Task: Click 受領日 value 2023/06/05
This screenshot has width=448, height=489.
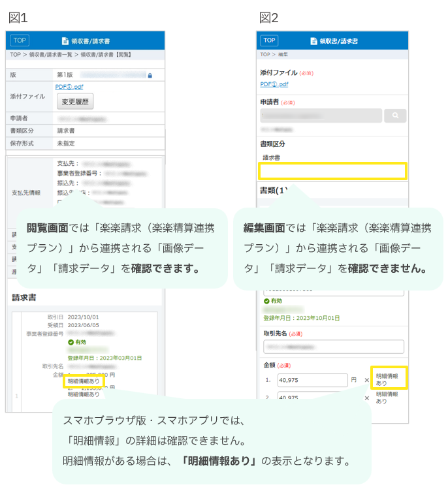Action: pos(84,325)
